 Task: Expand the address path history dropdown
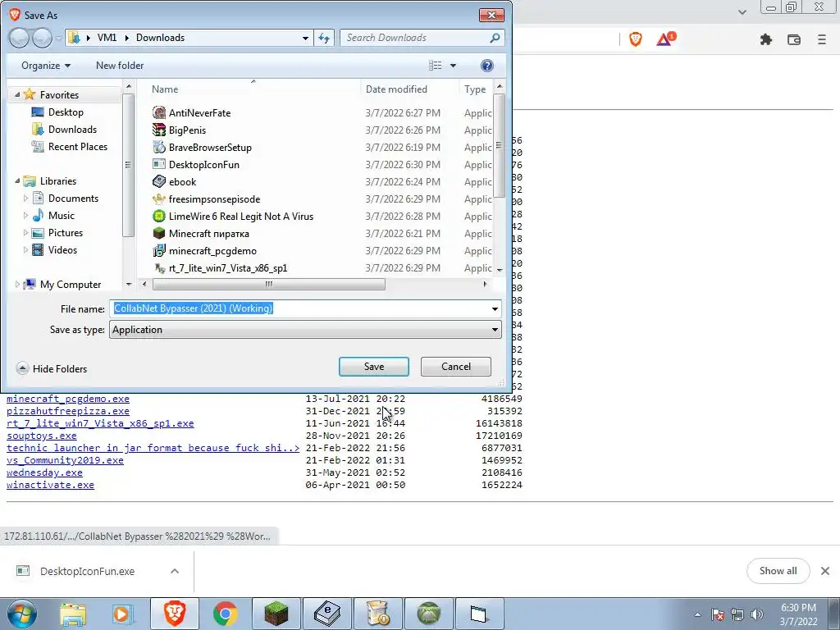tap(305, 38)
